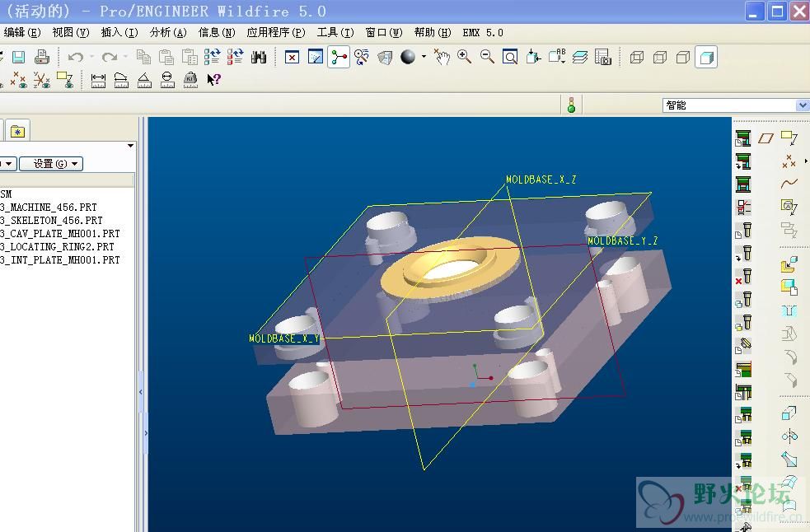
Task: Click the Diameter measure icon
Action: (166, 80)
